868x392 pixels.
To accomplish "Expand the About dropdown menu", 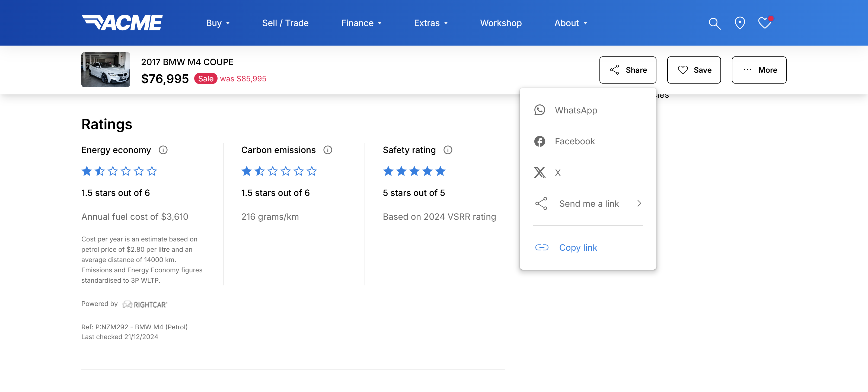I will pos(571,23).
